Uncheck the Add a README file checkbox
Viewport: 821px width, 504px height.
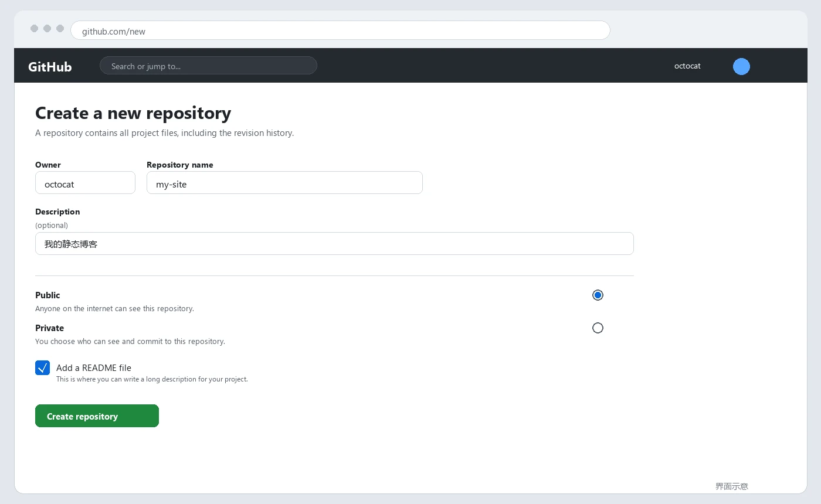coord(42,367)
